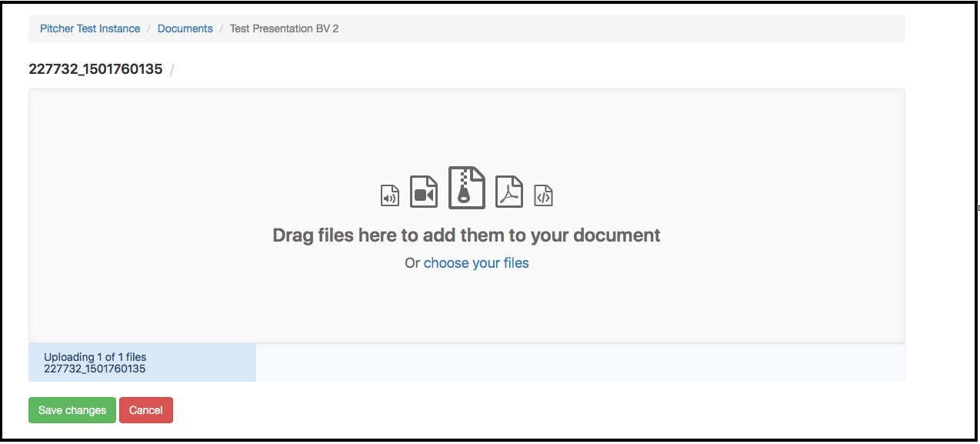Click the video camera file icon
The width and height of the screenshot is (980, 444).
tap(423, 192)
